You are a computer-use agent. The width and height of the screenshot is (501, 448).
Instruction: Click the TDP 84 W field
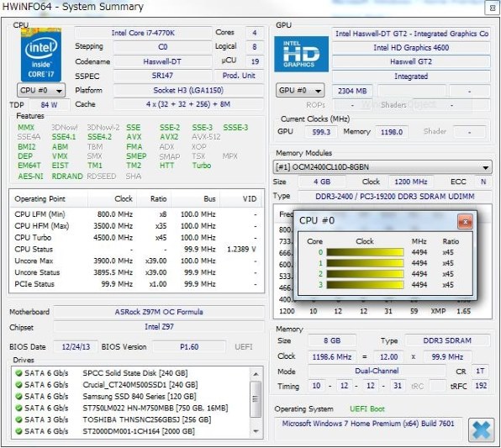[x=50, y=105]
